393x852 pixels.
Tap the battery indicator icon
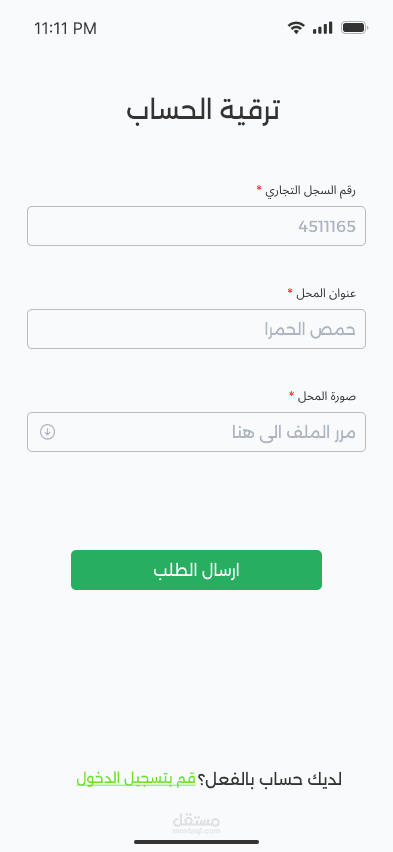[354, 28]
